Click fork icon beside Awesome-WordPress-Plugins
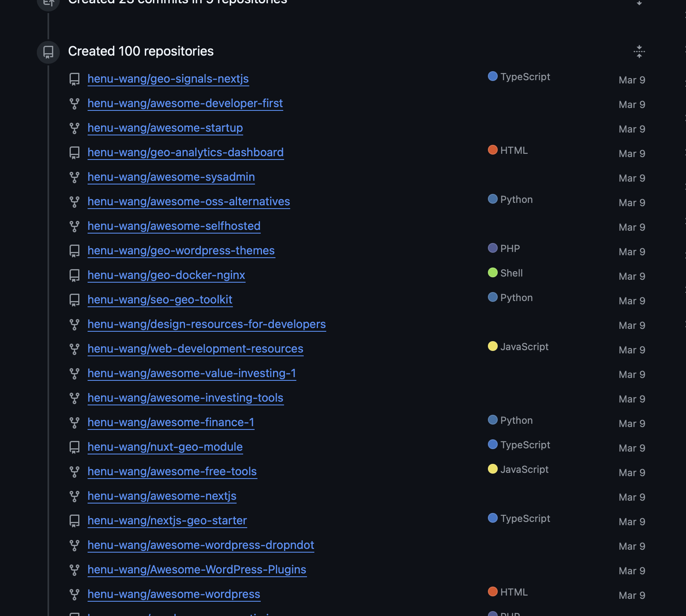The image size is (686, 616). [x=74, y=570]
